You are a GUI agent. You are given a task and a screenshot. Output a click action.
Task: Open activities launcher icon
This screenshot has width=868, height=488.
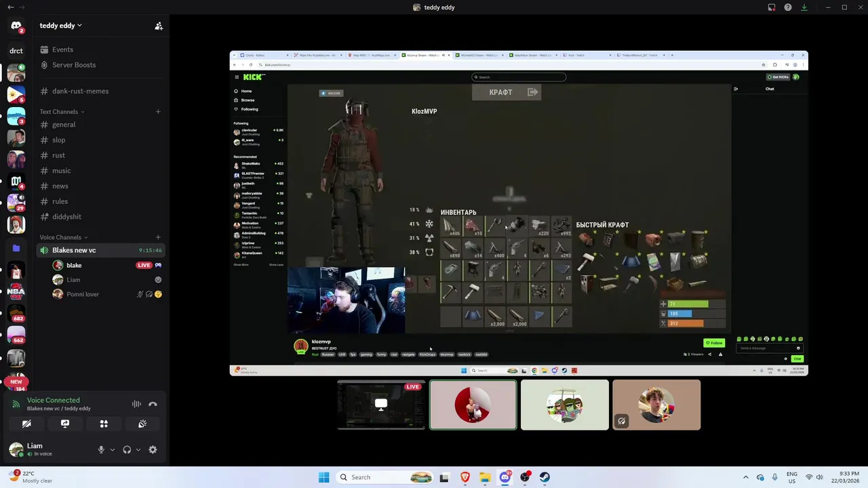pyautogui.click(x=104, y=424)
